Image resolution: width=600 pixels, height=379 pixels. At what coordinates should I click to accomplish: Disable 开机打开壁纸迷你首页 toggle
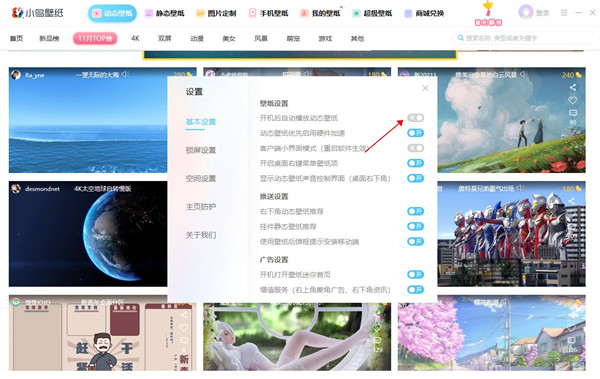click(x=415, y=274)
